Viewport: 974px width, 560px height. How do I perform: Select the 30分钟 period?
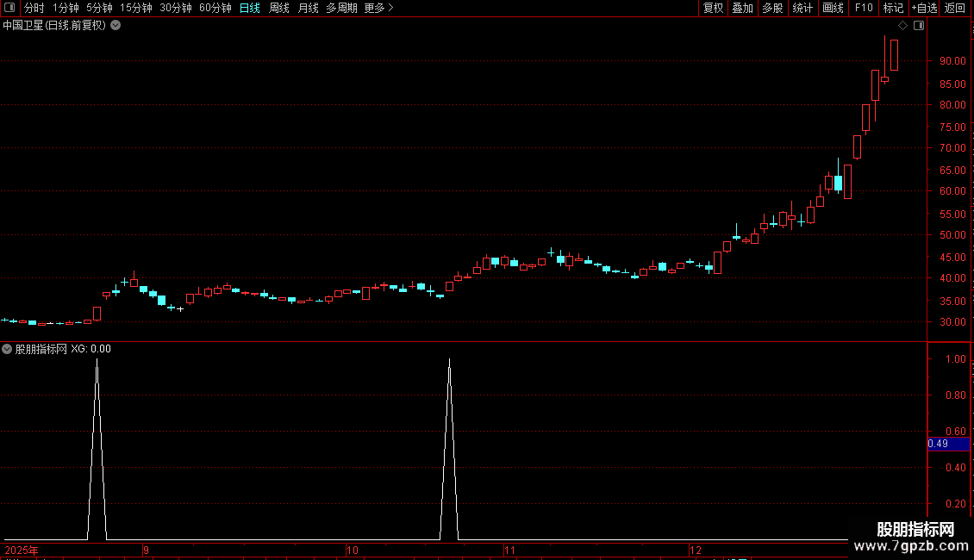175,8
